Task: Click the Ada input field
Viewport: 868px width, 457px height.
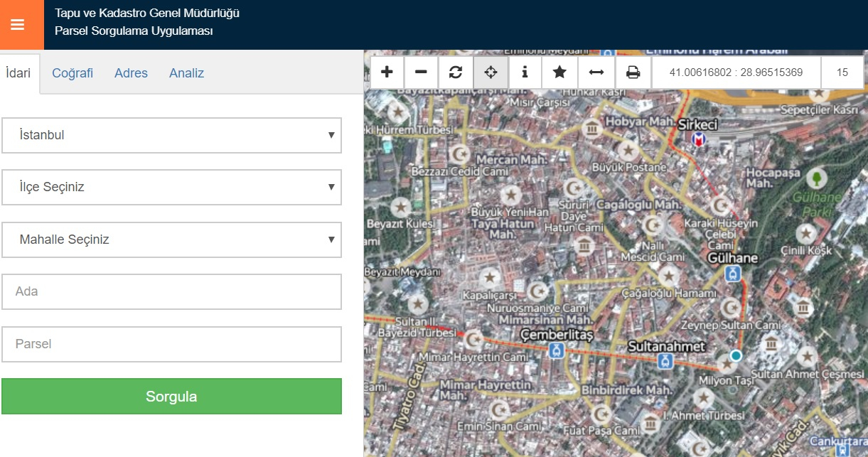Action: point(171,291)
